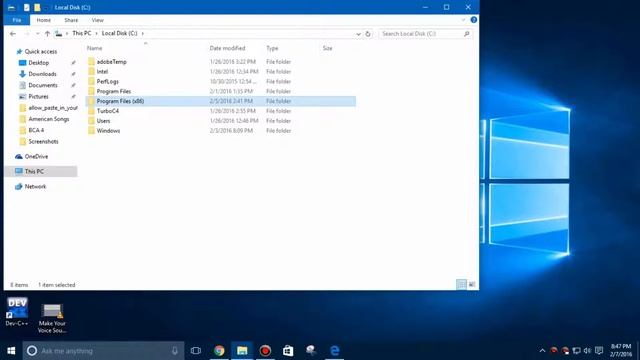The height and width of the screenshot is (360, 640).
Task: Sort by the Type column header
Action: click(272, 48)
